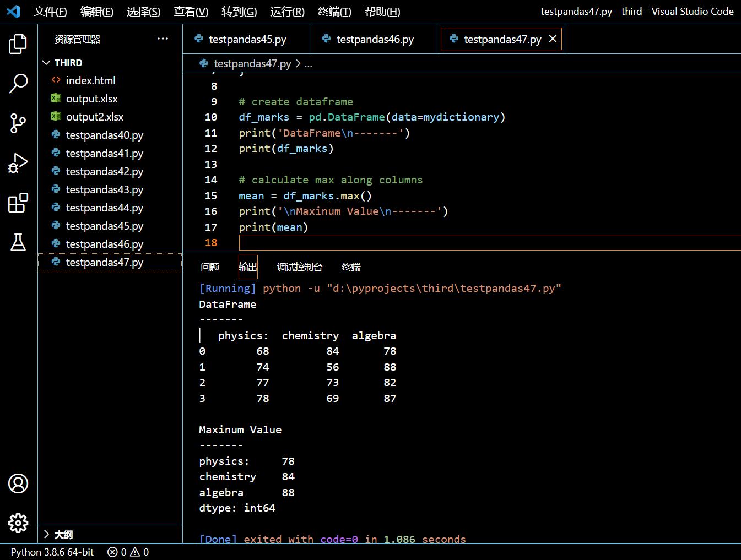Open 查看(V) menu

191,12
